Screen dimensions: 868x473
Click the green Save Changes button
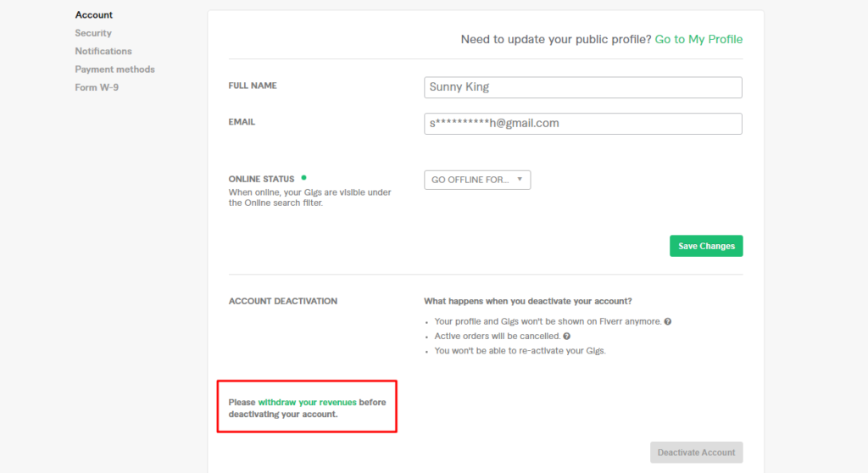tap(706, 246)
